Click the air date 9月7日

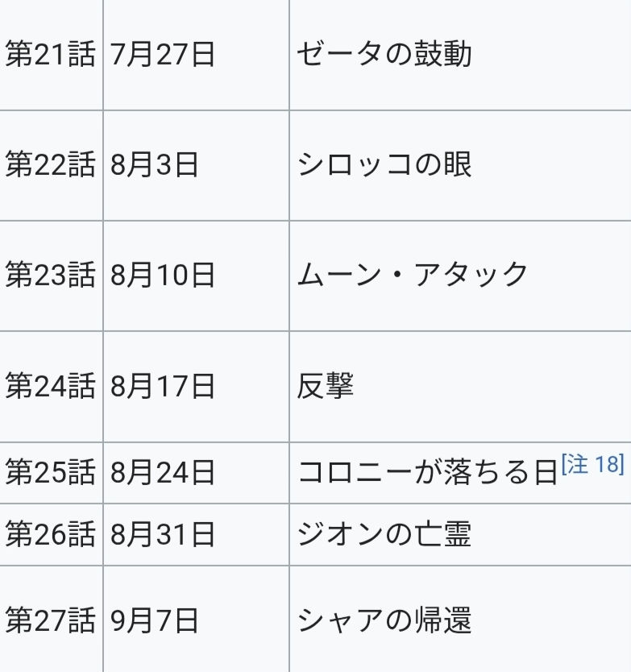(x=155, y=620)
